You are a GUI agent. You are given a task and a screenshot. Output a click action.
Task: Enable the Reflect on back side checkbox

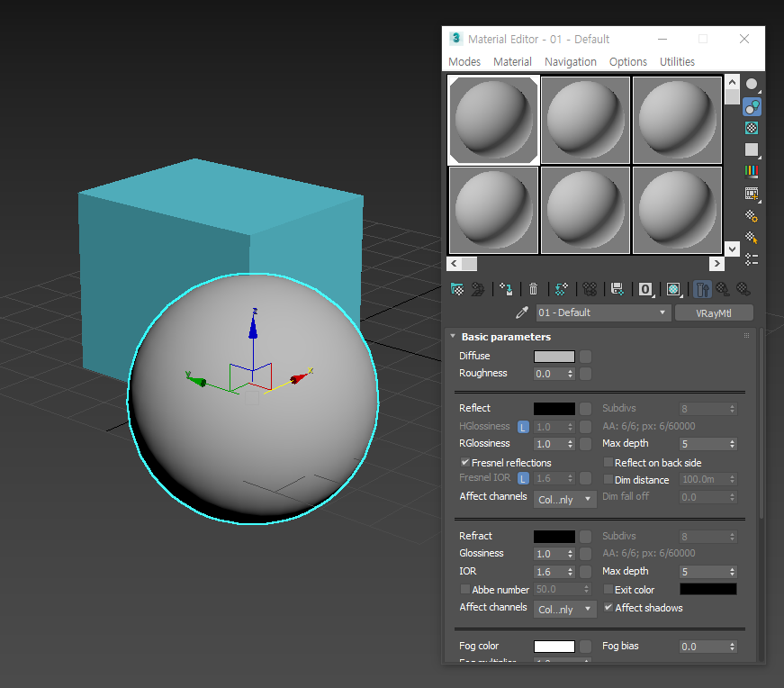coord(608,462)
